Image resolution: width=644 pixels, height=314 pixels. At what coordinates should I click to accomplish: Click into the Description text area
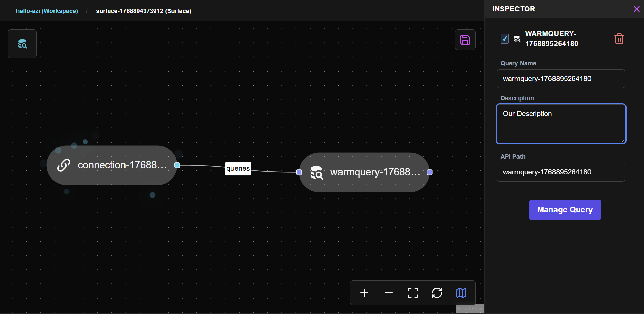(x=561, y=124)
